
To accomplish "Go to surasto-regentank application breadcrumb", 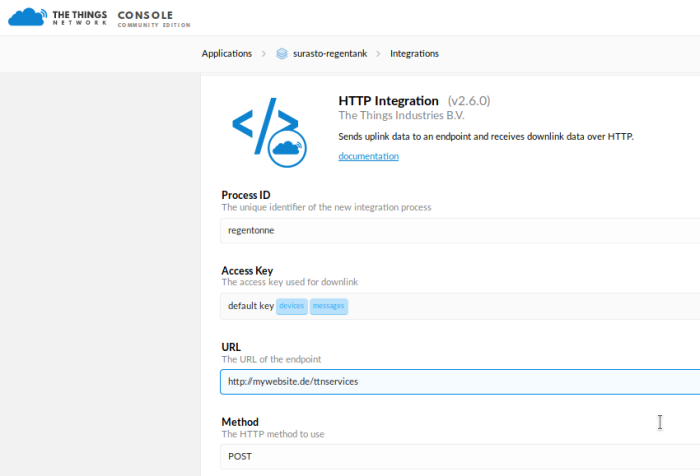I will (x=330, y=54).
